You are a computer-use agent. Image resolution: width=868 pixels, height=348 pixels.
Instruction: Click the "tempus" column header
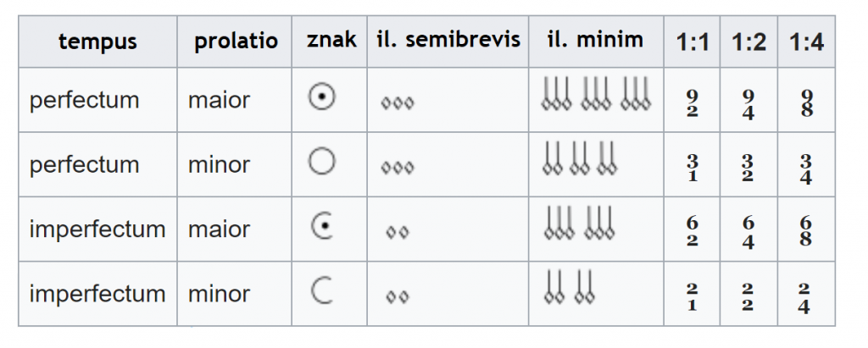coord(97,41)
